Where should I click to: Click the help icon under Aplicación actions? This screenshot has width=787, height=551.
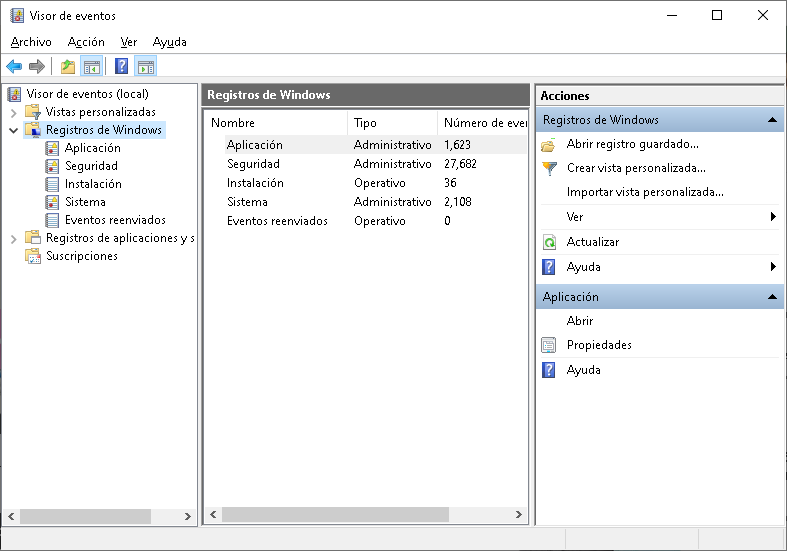549,370
